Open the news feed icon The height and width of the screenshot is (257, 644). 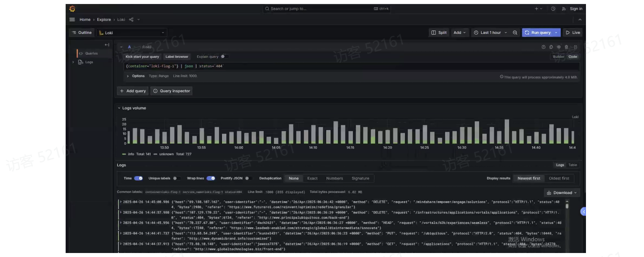[564, 9]
